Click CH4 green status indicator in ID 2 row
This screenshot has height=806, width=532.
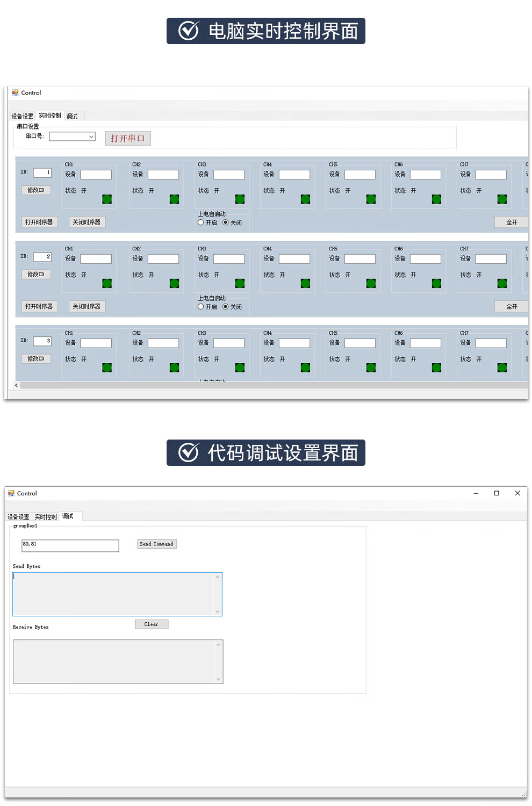[x=305, y=284]
